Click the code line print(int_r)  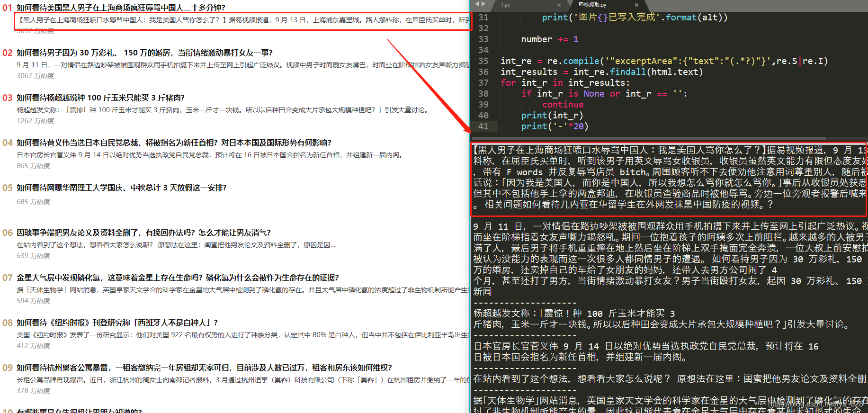[552, 116]
